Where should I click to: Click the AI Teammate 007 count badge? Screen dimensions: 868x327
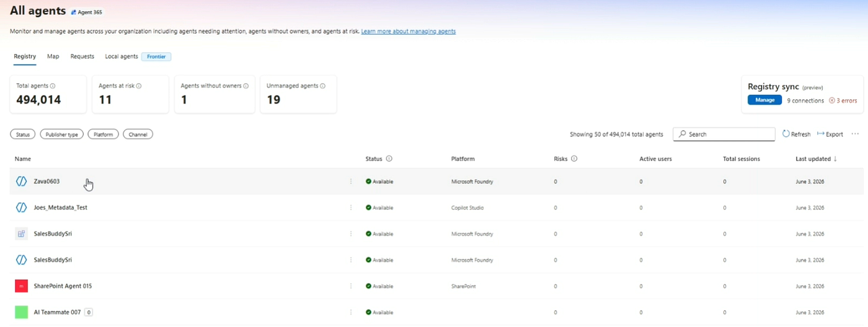(89, 312)
